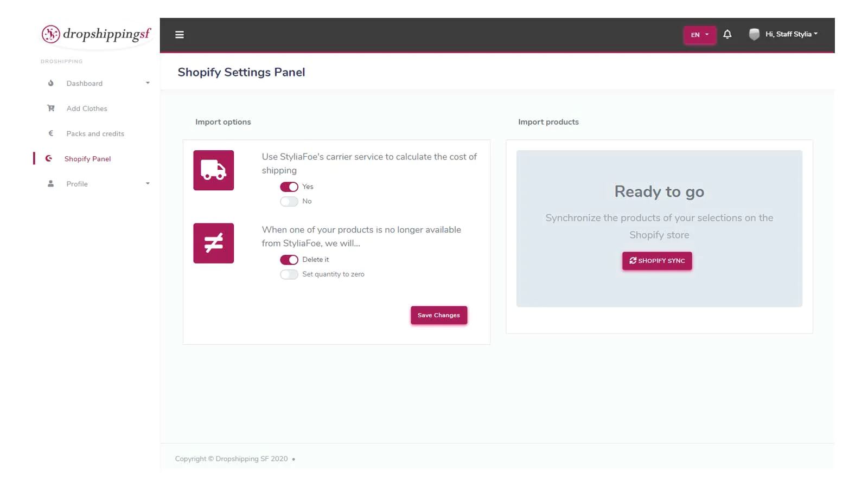This screenshot has height=488, width=868.
Task: Select Shopify Panel in the sidebar
Action: coord(87,159)
